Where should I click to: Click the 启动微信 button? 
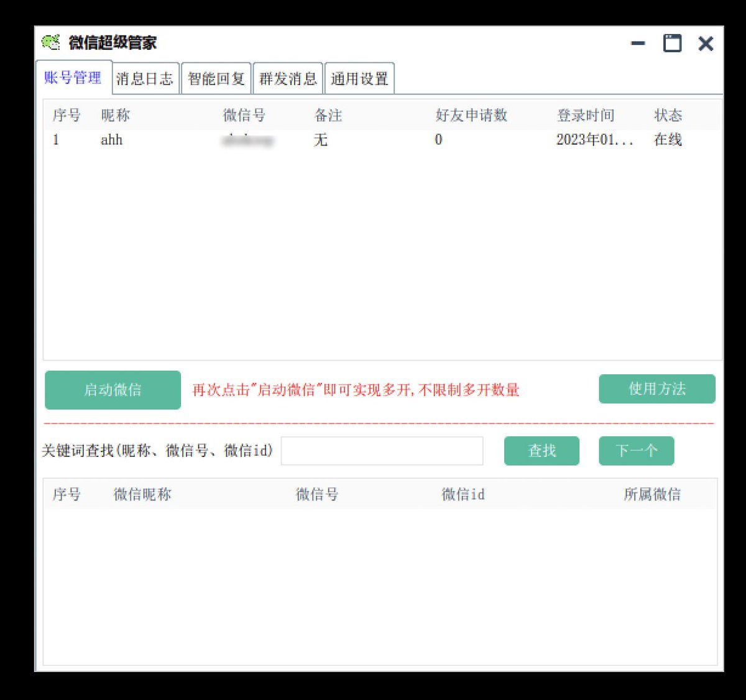click(113, 390)
